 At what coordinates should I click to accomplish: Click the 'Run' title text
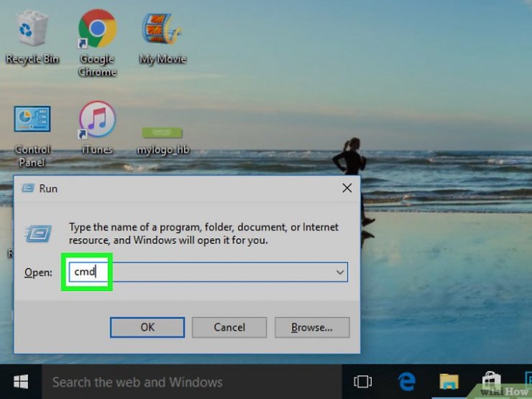tap(48, 188)
